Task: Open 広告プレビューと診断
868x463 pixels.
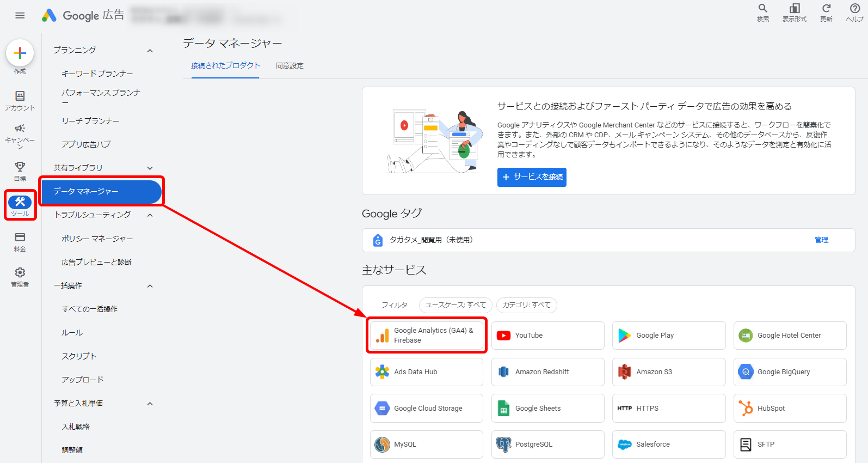Action: [x=97, y=262]
